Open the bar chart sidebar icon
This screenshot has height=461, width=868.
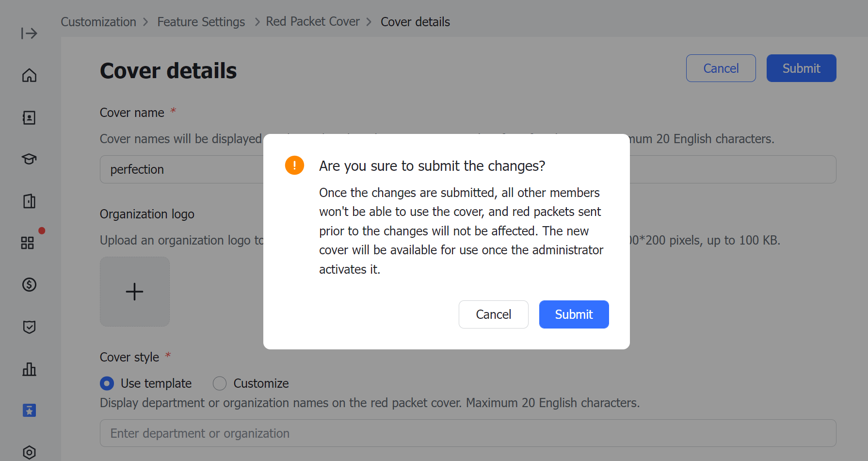(x=29, y=369)
